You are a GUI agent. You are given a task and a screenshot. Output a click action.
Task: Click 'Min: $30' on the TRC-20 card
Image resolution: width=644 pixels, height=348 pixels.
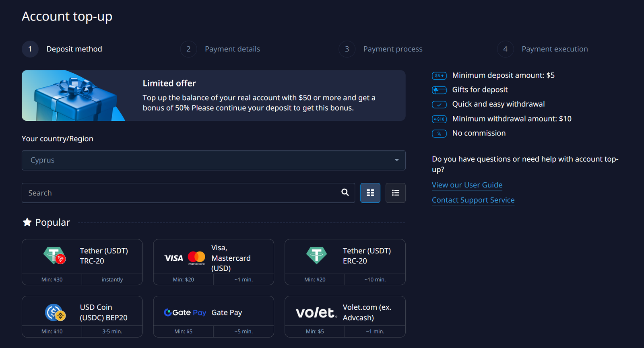point(52,280)
